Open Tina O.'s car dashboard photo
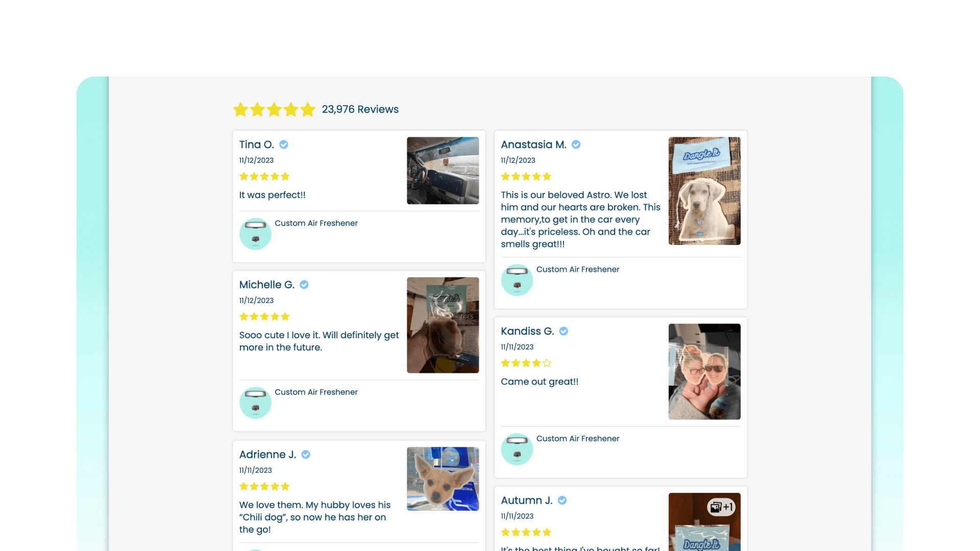Viewport: 980px width, 551px height. [x=443, y=170]
